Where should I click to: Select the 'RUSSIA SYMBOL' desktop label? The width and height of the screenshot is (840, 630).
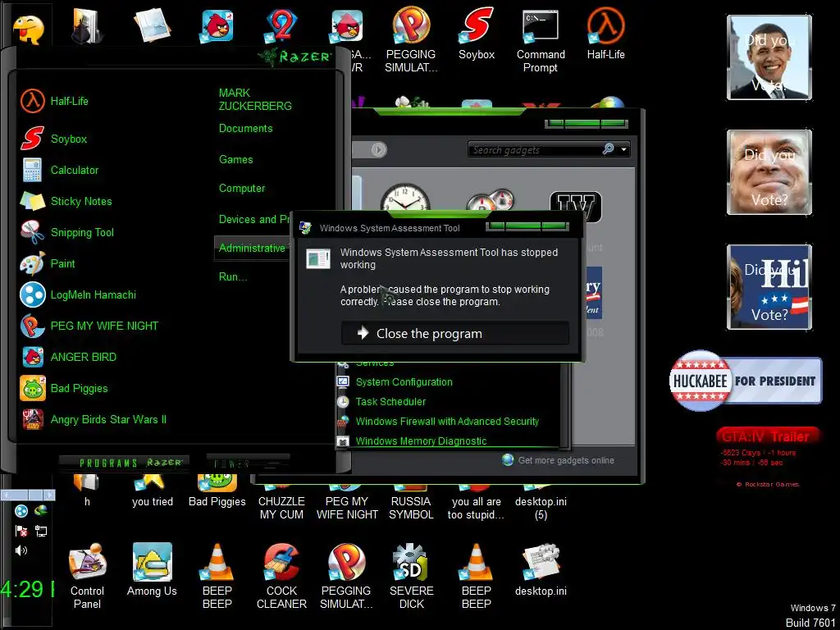(x=411, y=509)
